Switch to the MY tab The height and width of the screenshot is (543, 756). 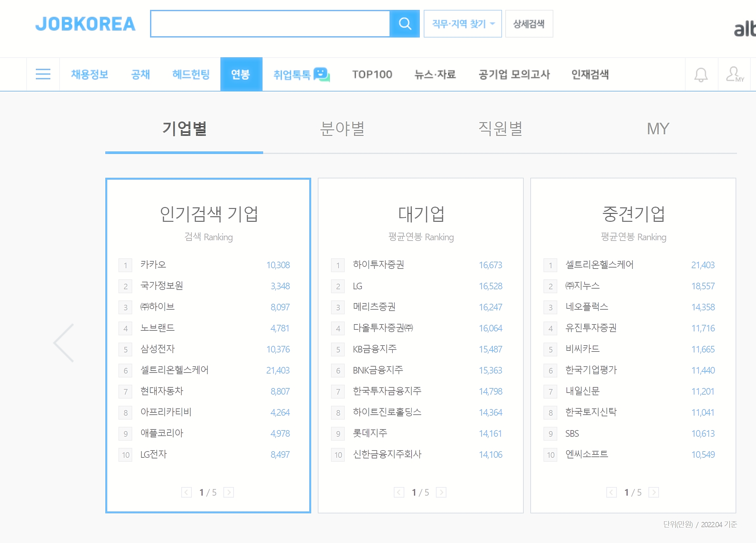(658, 129)
